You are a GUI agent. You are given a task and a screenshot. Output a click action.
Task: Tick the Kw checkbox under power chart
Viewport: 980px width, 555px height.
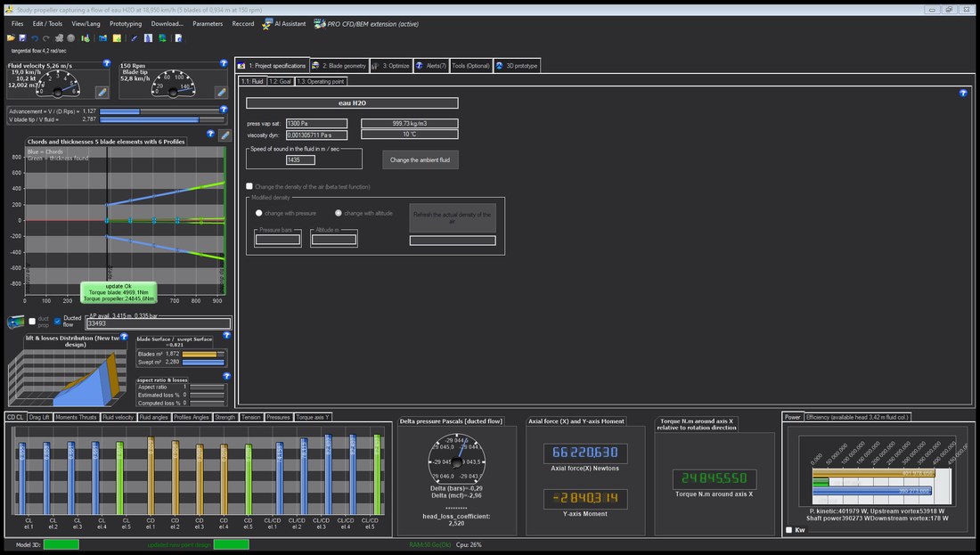[x=788, y=529]
